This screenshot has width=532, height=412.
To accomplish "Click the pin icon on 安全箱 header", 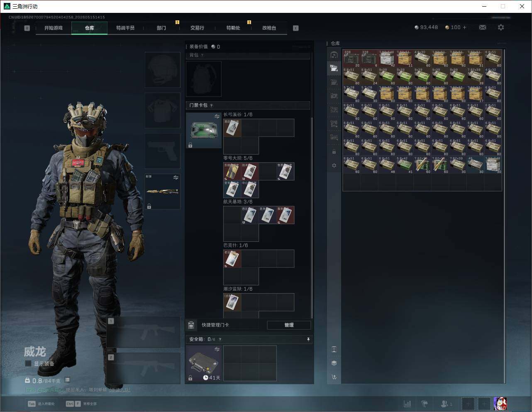I will pyautogui.click(x=308, y=339).
